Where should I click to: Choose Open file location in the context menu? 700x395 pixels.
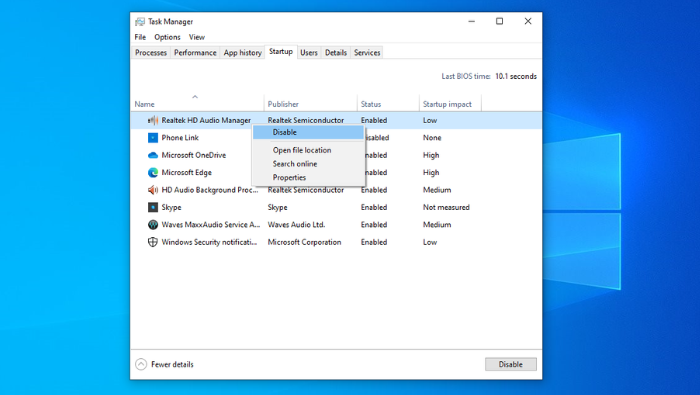click(308, 150)
